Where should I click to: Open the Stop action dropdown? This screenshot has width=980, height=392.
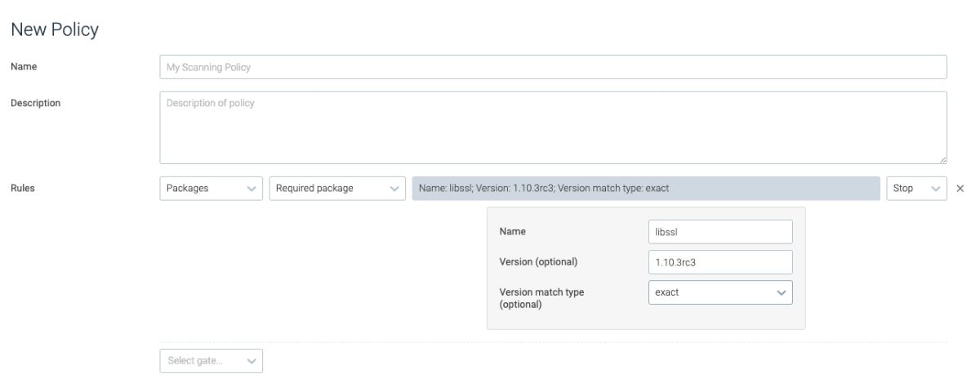(x=915, y=189)
